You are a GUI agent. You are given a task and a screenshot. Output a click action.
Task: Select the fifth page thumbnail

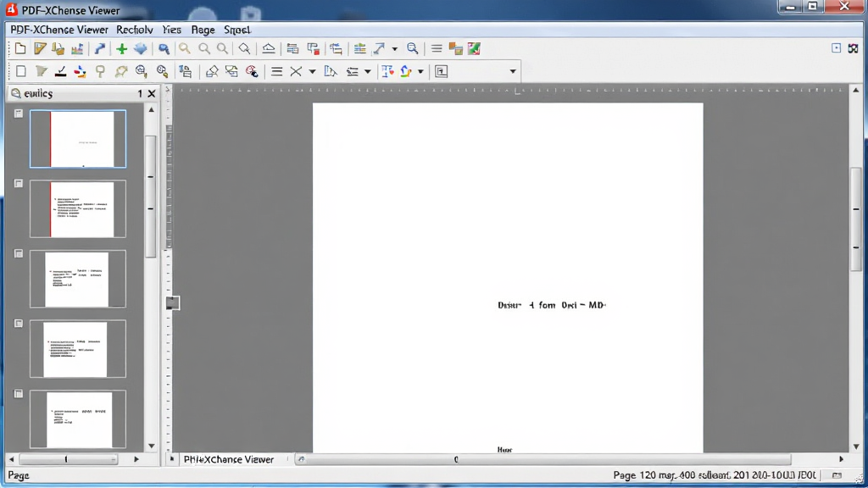(x=77, y=419)
